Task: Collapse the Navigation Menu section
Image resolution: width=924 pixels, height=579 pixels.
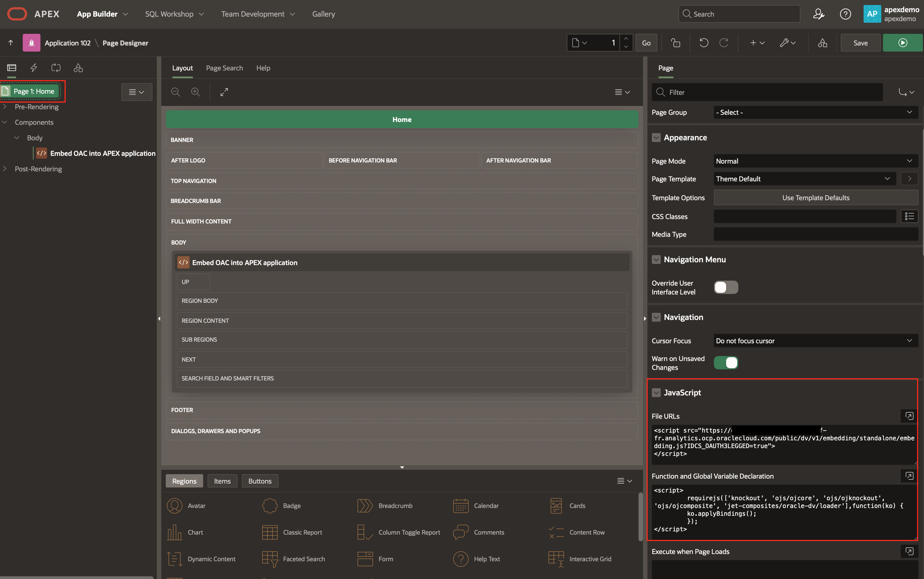Action: pyautogui.click(x=656, y=260)
